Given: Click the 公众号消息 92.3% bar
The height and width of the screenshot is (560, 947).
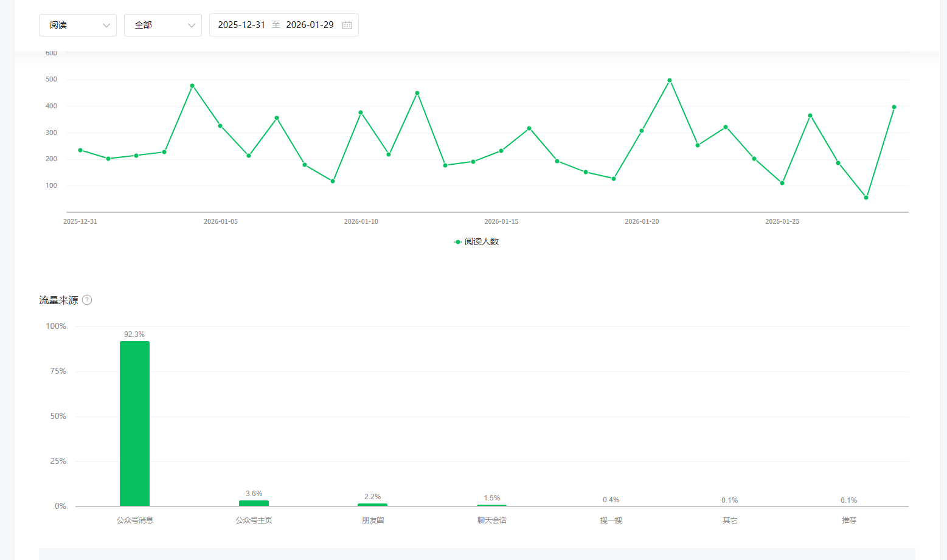Looking at the screenshot, I should [x=134, y=423].
